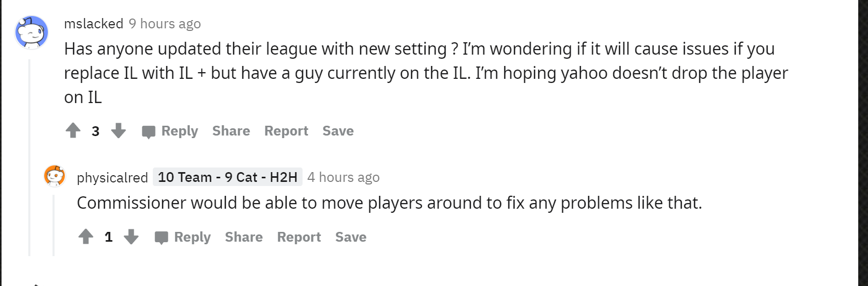Share physicalred's reply

pyautogui.click(x=244, y=237)
